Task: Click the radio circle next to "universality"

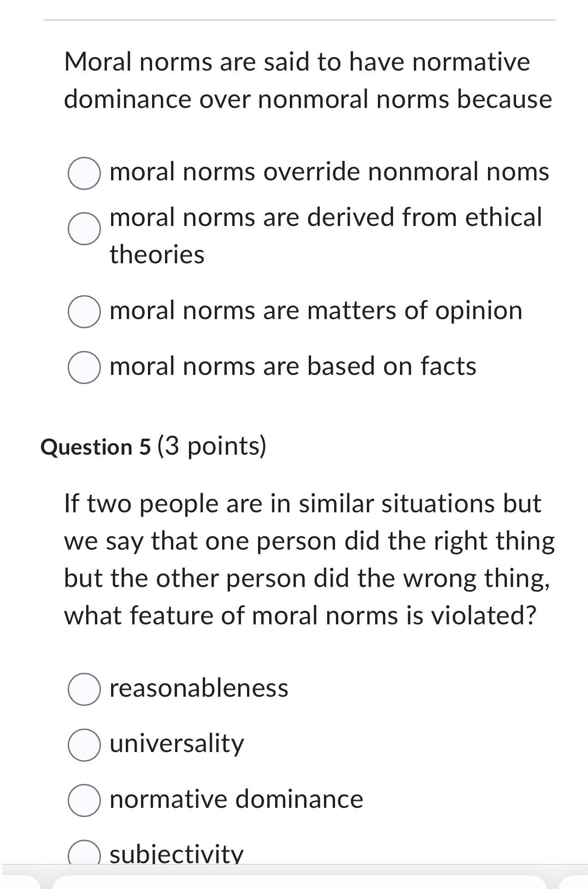Action: coord(85,742)
